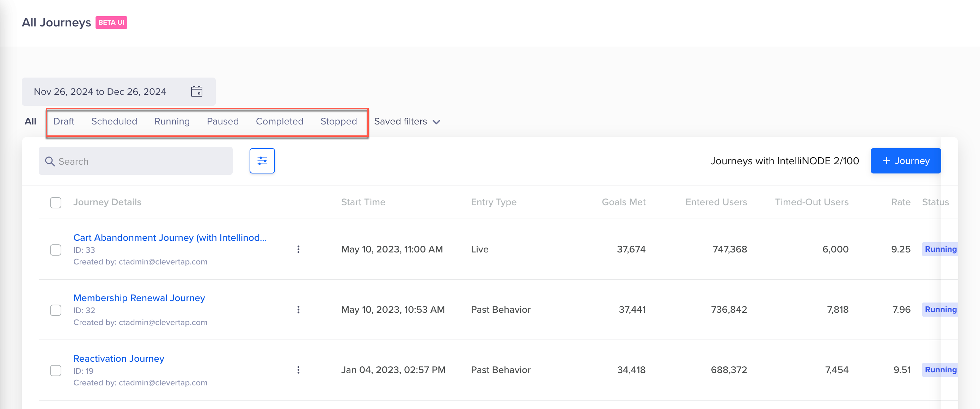Image resolution: width=980 pixels, height=409 pixels.
Task: Click the BETA UI badge
Action: [x=111, y=23]
